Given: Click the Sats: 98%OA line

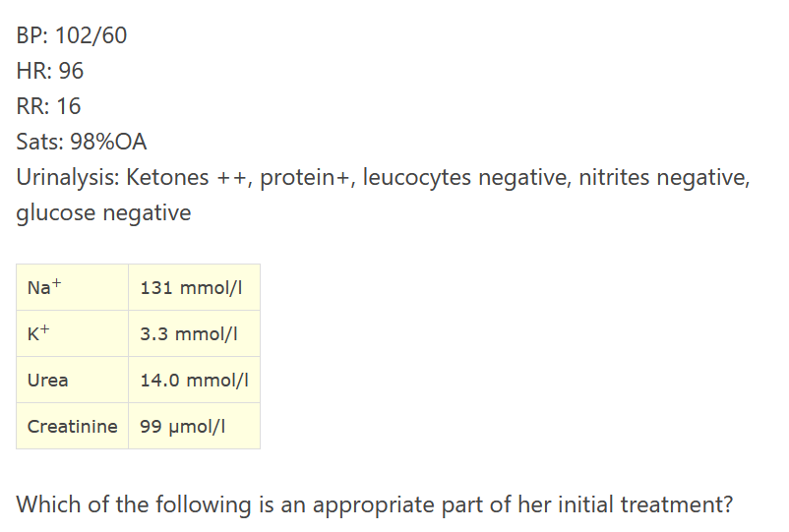Looking at the screenshot, I should click(x=82, y=142).
